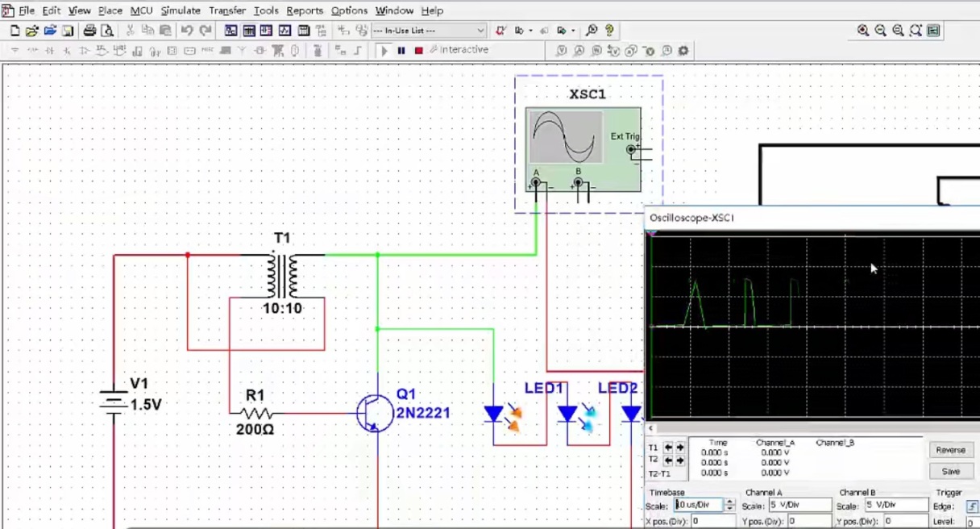Increase Timebase scale with spinner up arrow
Viewport: 980px width, 529px height.
click(729, 502)
